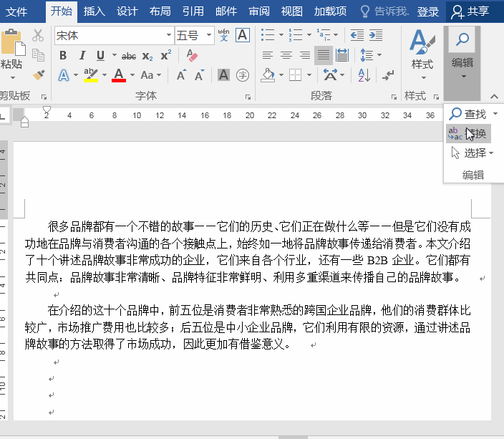
Task: Toggle Subscript x₂ formatting
Action: [x=147, y=57]
